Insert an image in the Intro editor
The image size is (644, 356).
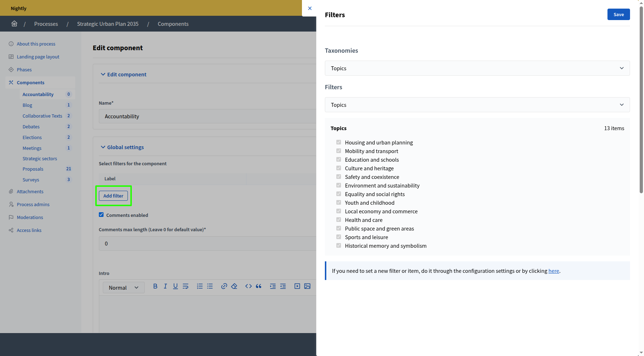click(x=307, y=286)
